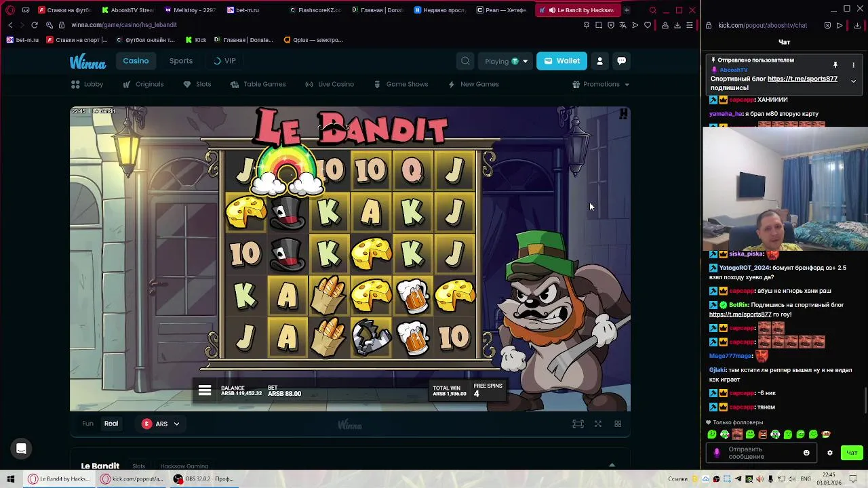868x488 pixels.
Task: Unpin the pinned Kick chat message
Action: 835,65
